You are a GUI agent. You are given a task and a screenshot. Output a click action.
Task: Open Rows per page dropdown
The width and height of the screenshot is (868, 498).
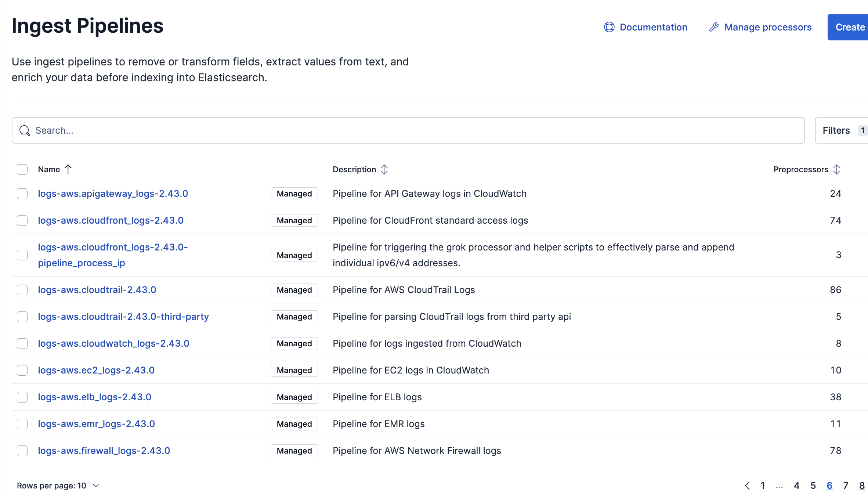pos(58,486)
